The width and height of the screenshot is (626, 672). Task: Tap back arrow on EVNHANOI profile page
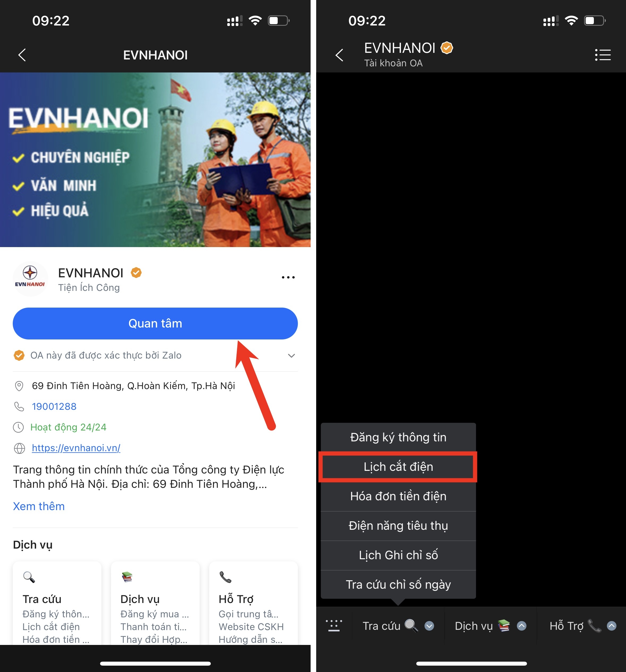click(22, 55)
